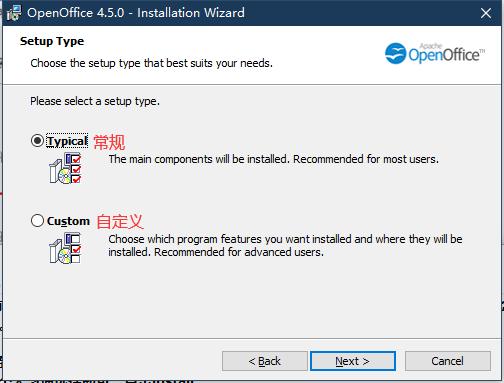Viewport: 504px width, 383px height.
Task: Click the Apache OpenOffice logo
Action: tap(435, 53)
